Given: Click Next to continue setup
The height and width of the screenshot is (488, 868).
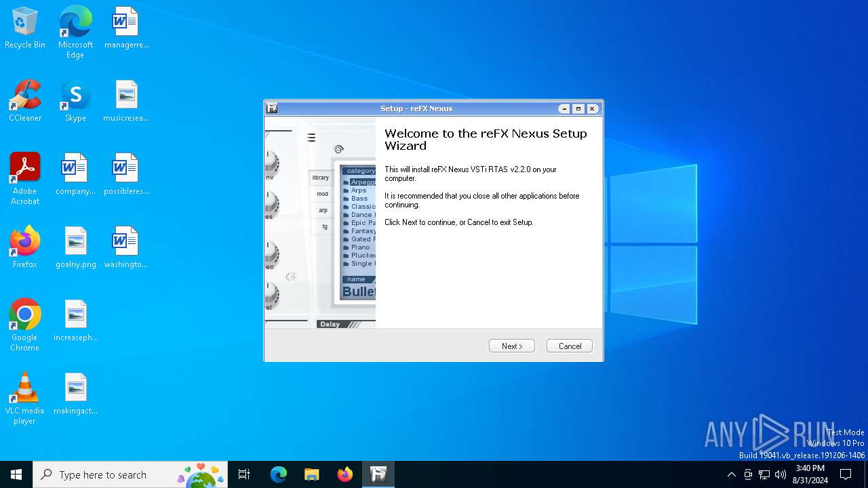Looking at the screenshot, I should (511, 346).
